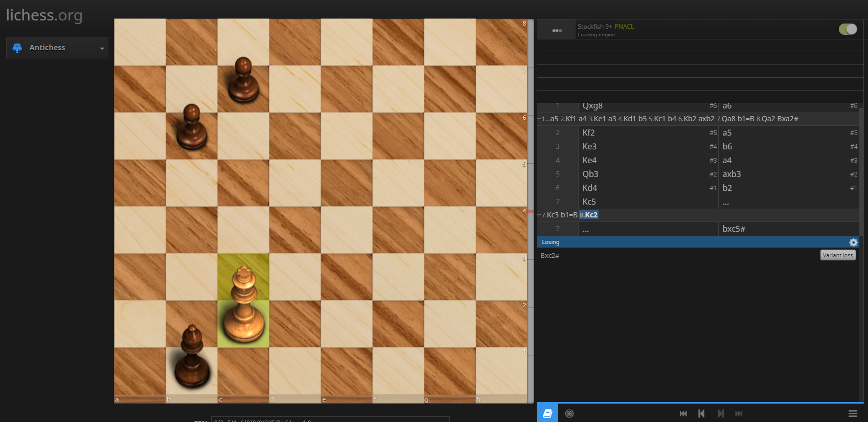Image resolution: width=868 pixels, height=422 pixels.
Task: Select variation move b1=B after 7.Kc3
Action: (569, 215)
